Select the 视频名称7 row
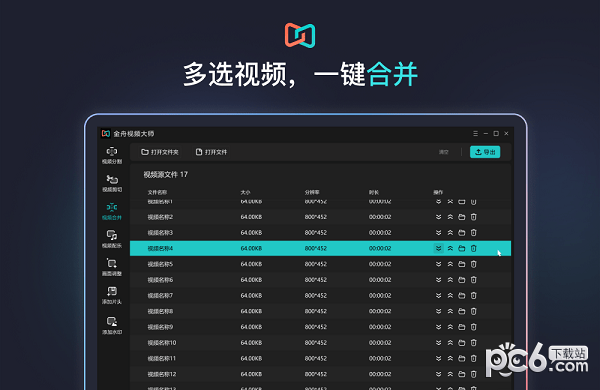600x390 pixels. coord(320,295)
